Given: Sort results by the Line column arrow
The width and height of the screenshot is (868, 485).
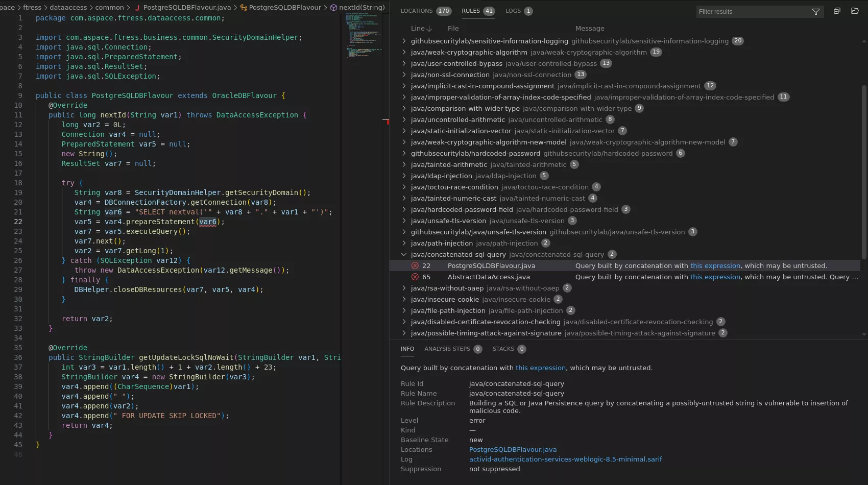Looking at the screenshot, I should point(429,29).
